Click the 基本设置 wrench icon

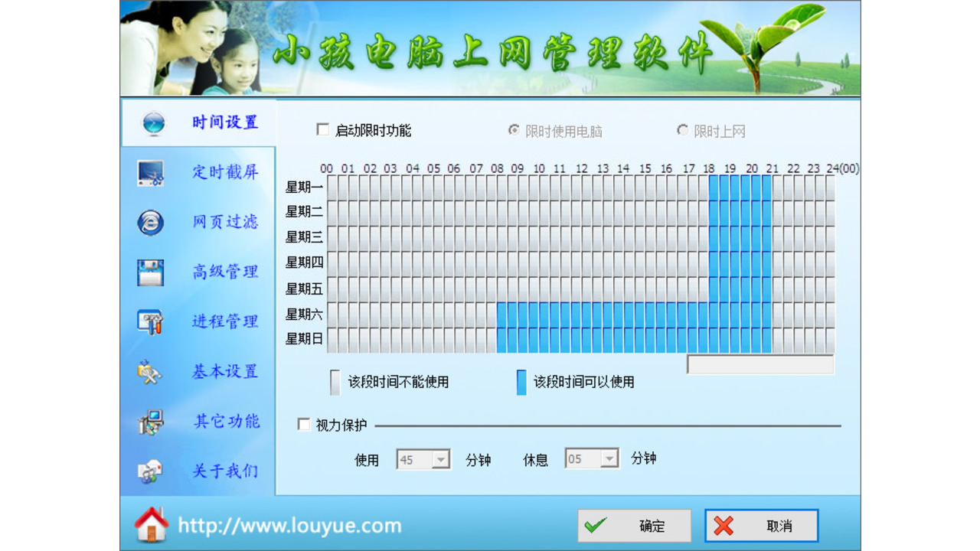click(x=150, y=372)
